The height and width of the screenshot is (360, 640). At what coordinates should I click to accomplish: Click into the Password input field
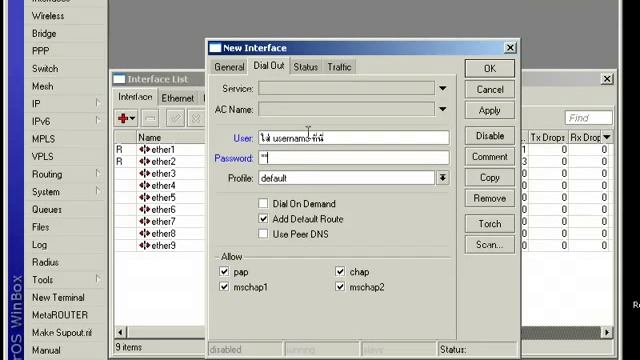(x=353, y=158)
